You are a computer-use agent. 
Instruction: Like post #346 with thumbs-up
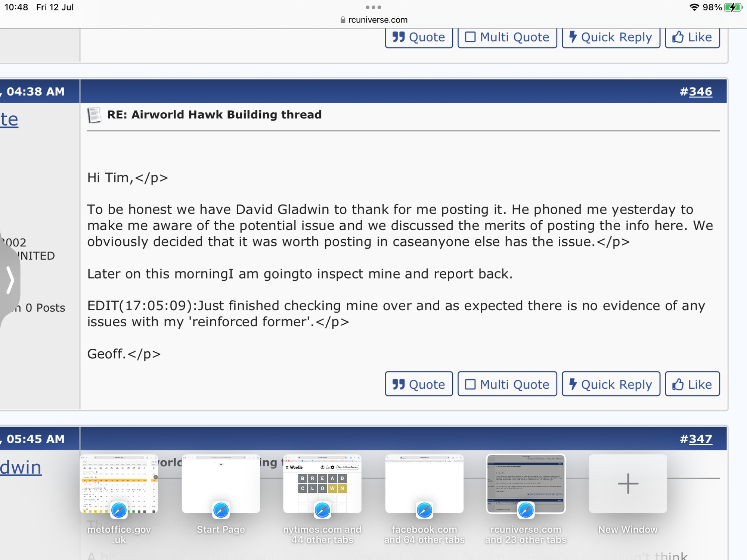pyautogui.click(x=692, y=384)
